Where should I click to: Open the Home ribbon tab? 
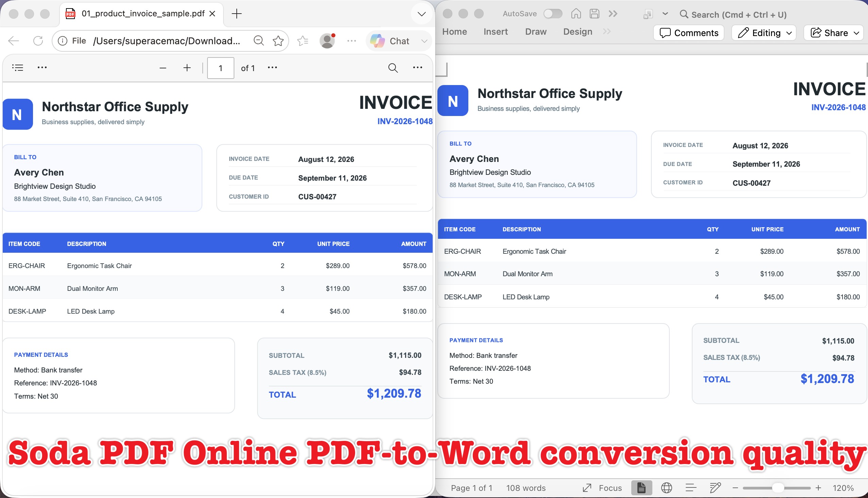454,32
